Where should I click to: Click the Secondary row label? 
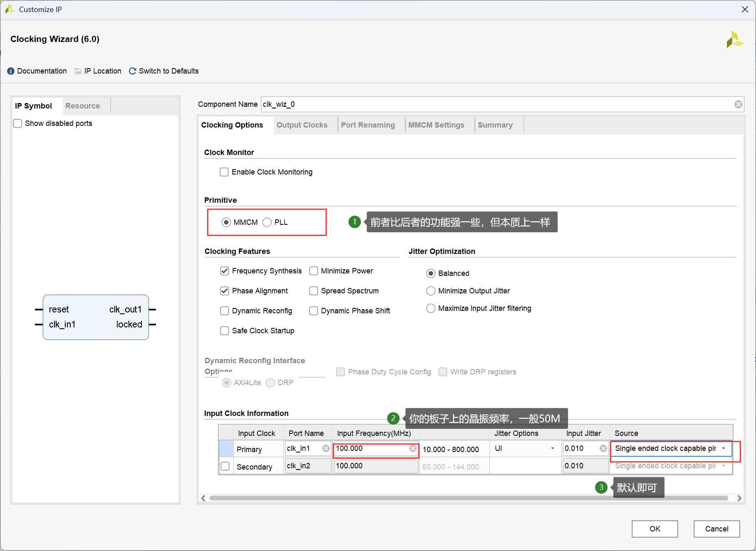[x=254, y=467]
